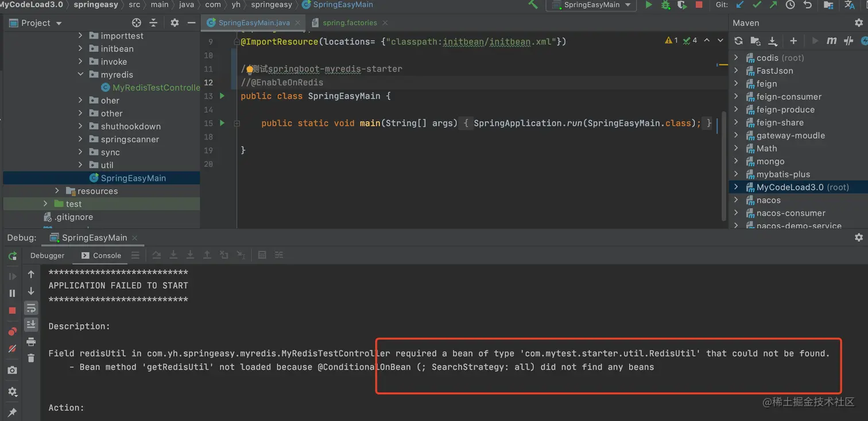The width and height of the screenshot is (868, 421).
Task: Collapse all in Project panel
Action: (153, 23)
